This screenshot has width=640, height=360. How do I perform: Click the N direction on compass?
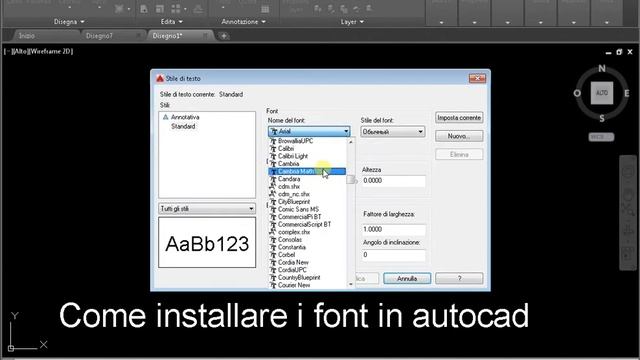pyautogui.click(x=602, y=69)
